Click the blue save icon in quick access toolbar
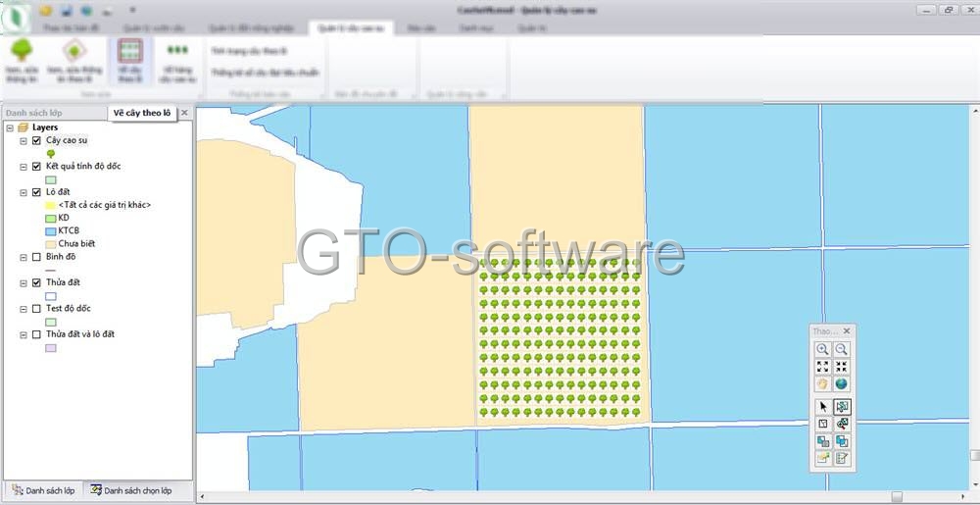The image size is (980, 505). pyautogui.click(x=67, y=10)
